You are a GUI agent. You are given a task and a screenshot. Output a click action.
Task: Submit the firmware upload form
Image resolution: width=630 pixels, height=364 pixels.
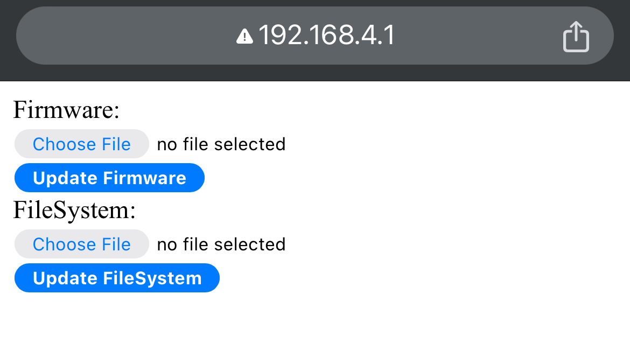point(109,178)
